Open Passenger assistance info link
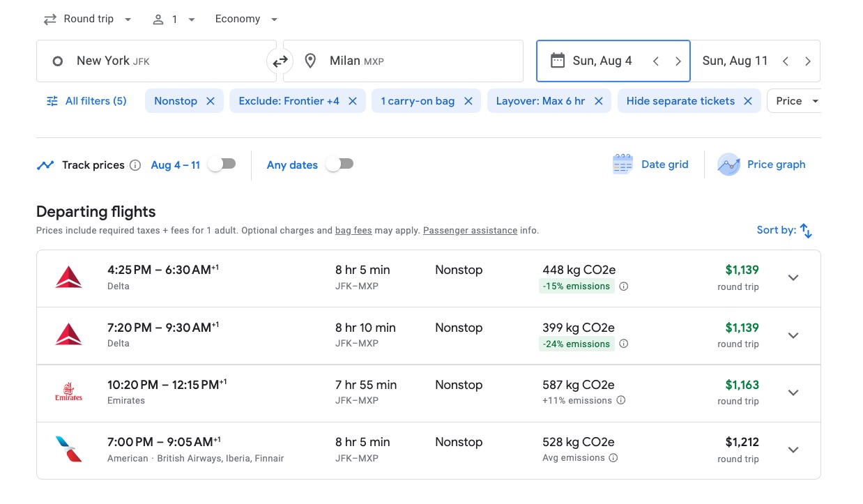The height and width of the screenshot is (504, 863). tap(470, 231)
